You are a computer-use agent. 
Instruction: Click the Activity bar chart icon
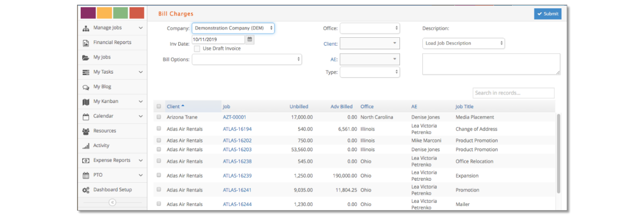pos(86,146)
